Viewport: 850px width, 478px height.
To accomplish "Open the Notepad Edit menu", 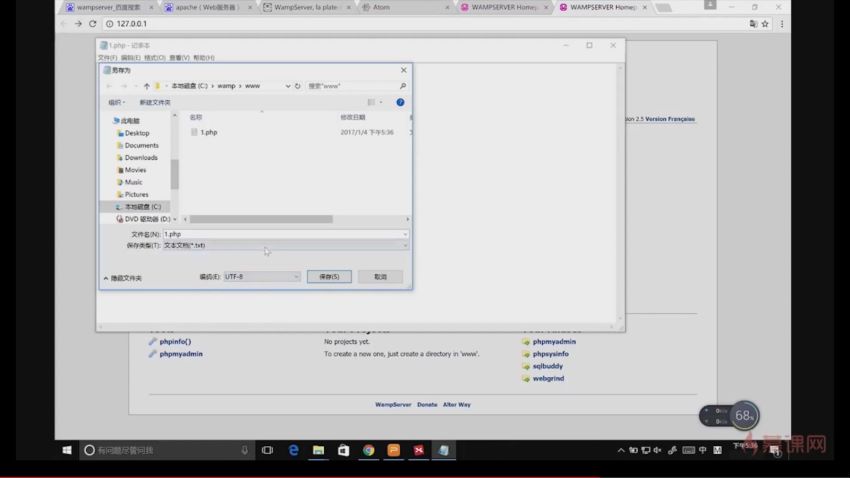I will coord(131,57).
